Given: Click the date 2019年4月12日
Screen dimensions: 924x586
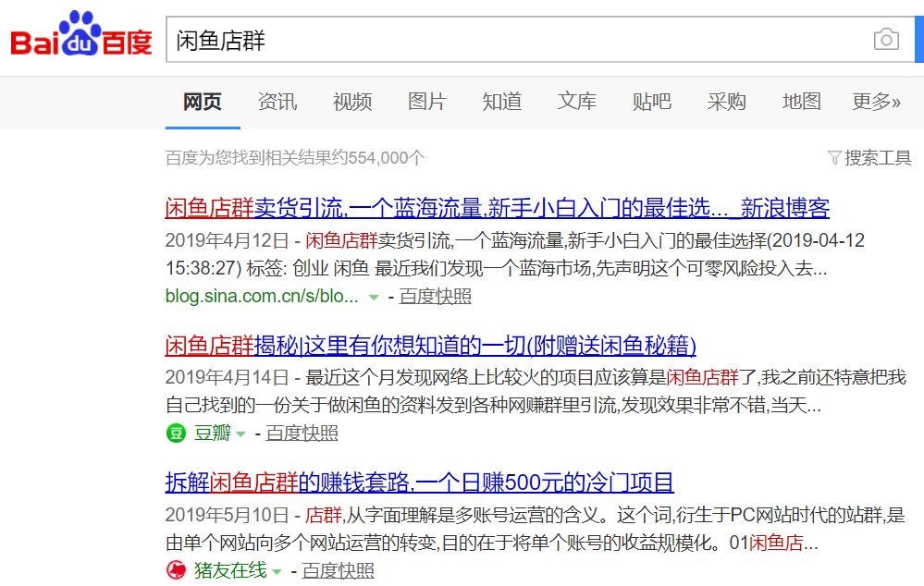Looking at the screenshot, I should [x=227, y=240].
